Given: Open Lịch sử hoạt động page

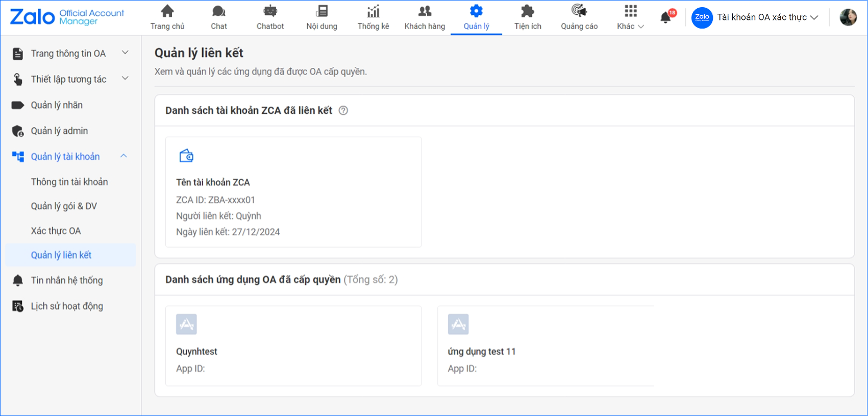Looking at the screenshot, I should coord(67,306).
